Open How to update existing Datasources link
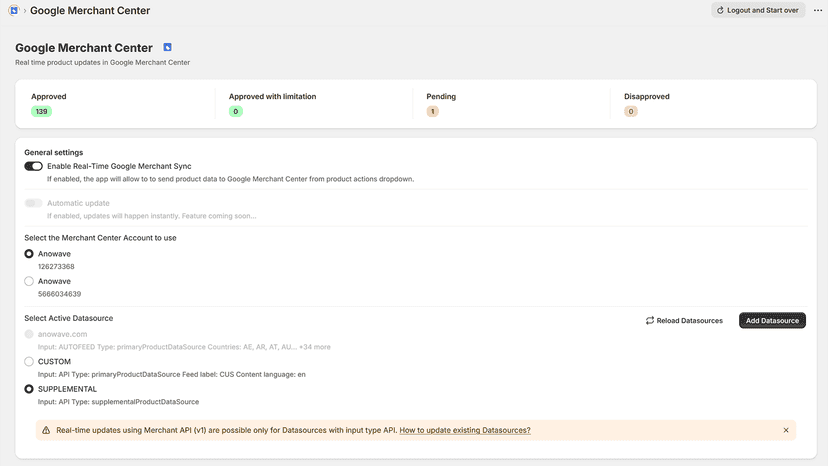The height and width of the screenshot is (466, 828). pos(465,430)
